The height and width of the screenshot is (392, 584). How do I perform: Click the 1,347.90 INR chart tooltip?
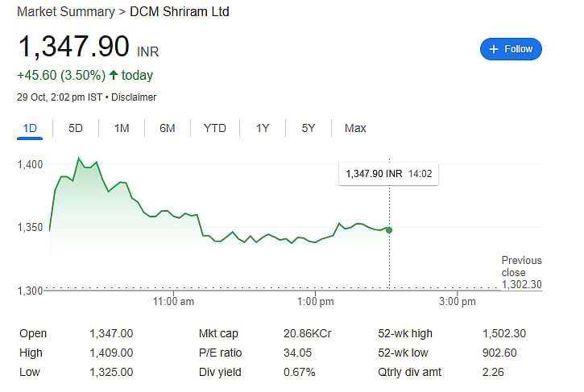(x=389, y=174)
